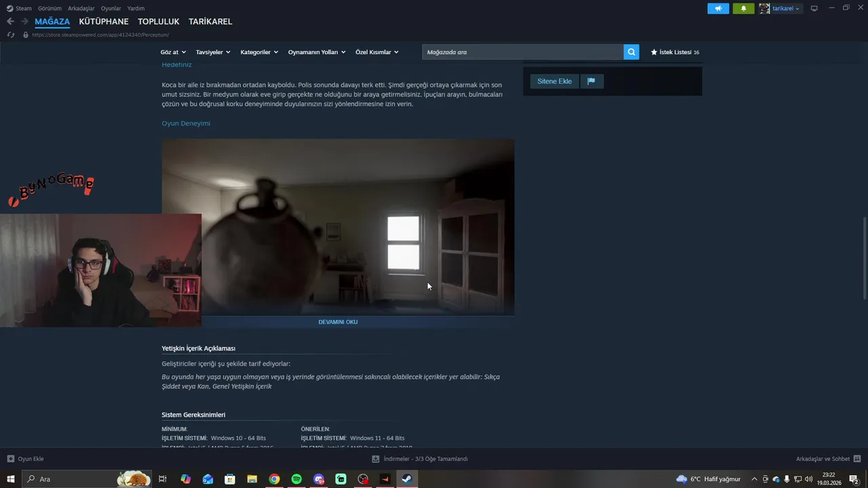868x488 pixels.
Task: Click the store search magnifier button
Action: 631,52
